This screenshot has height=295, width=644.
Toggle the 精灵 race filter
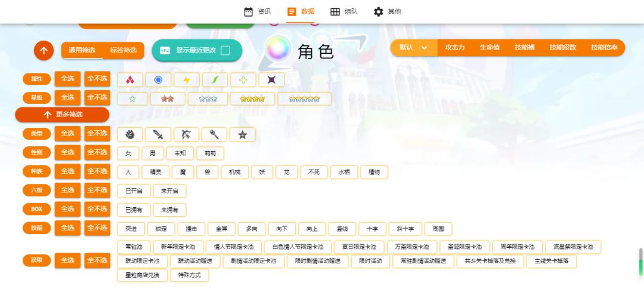click(x=156, y=172)
